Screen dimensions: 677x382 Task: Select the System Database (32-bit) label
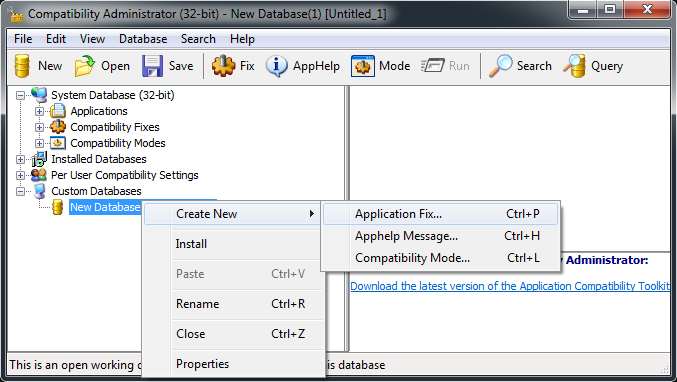point(113,95)
